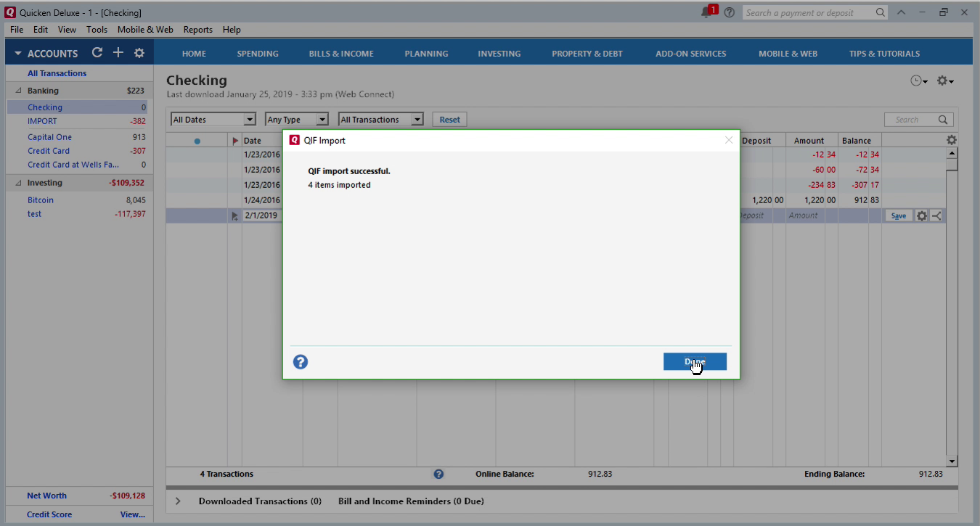
Task: Open the Mobile & Web menu
Action: click(145, 30)
